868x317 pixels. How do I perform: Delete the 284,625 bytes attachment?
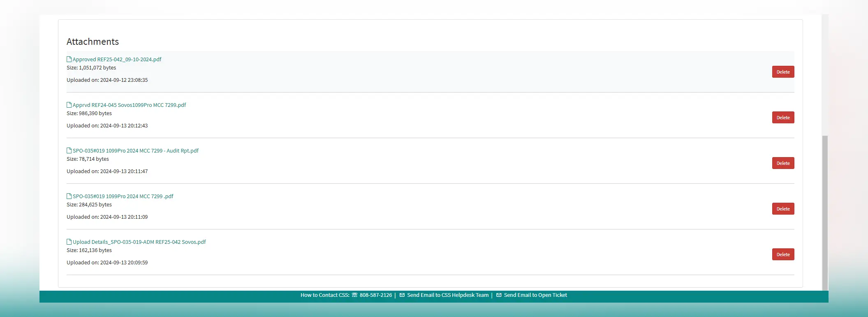(x=783, y=209)
